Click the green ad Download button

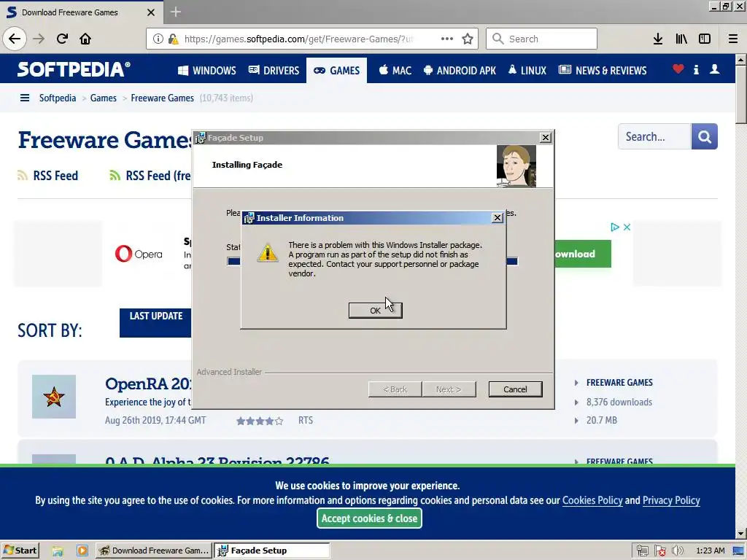(x=583, y=254)
